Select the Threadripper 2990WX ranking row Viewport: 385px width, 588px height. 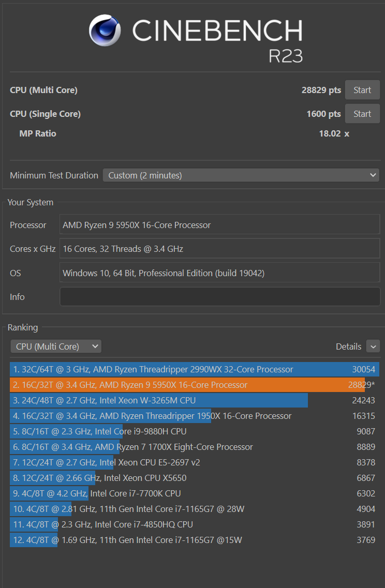[195, 369]
